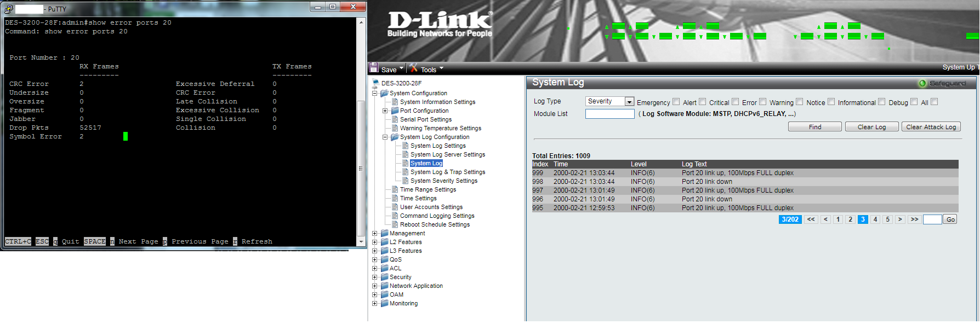Image resolution: width=980 pixels, height=324 pixels.
Task: Click the ACL folder icon
Action: (384, 268)
